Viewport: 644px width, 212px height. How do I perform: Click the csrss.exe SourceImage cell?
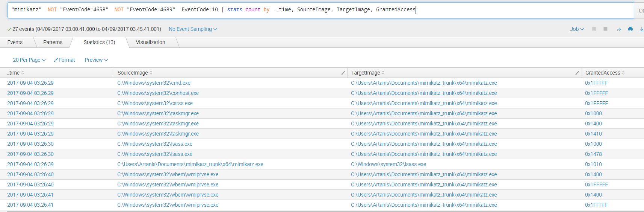coord(155,103)
